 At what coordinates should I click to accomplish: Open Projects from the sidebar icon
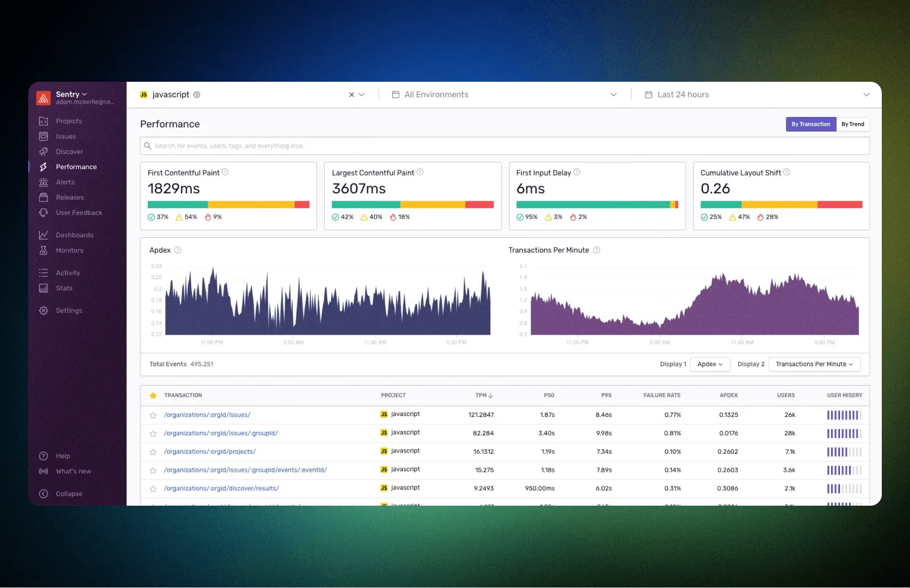point(43,121)
